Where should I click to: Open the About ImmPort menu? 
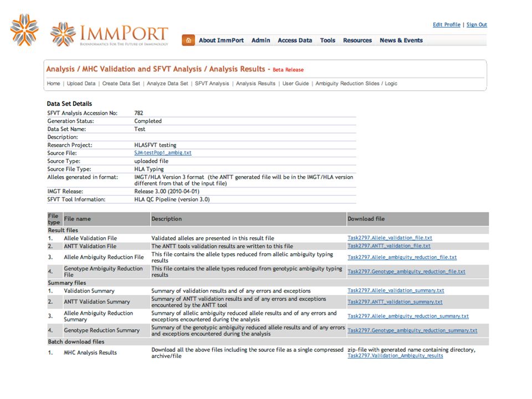(221, 40)
